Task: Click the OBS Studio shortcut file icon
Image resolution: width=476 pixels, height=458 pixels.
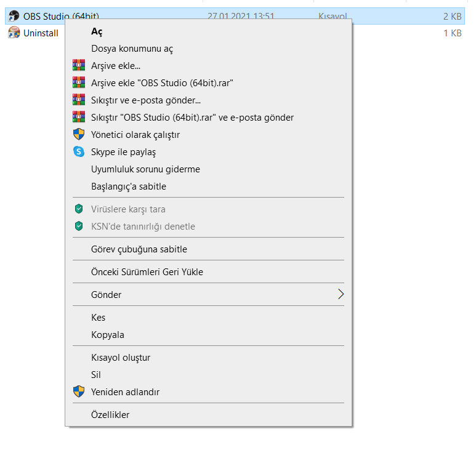Action: pos(14,16)
